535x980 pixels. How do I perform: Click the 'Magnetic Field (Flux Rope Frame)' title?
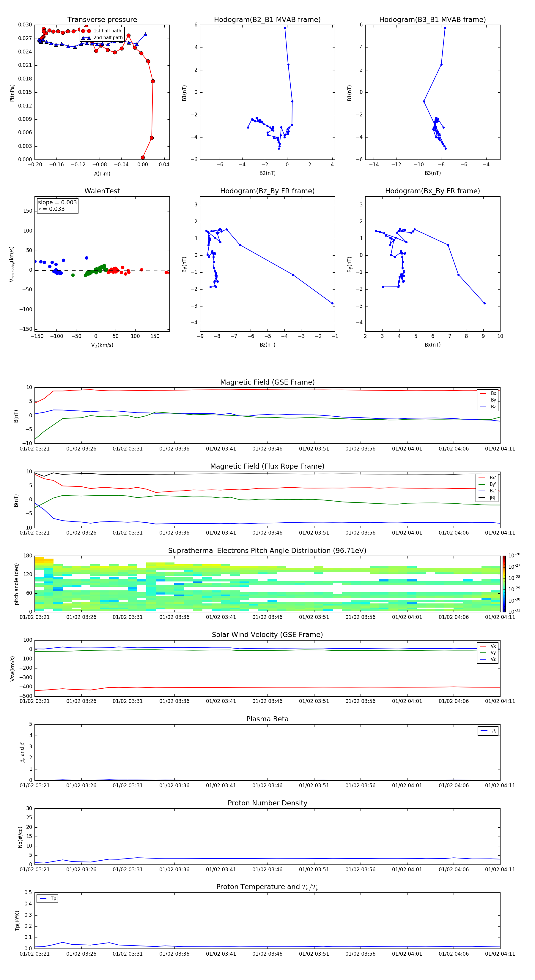[267, 467]
